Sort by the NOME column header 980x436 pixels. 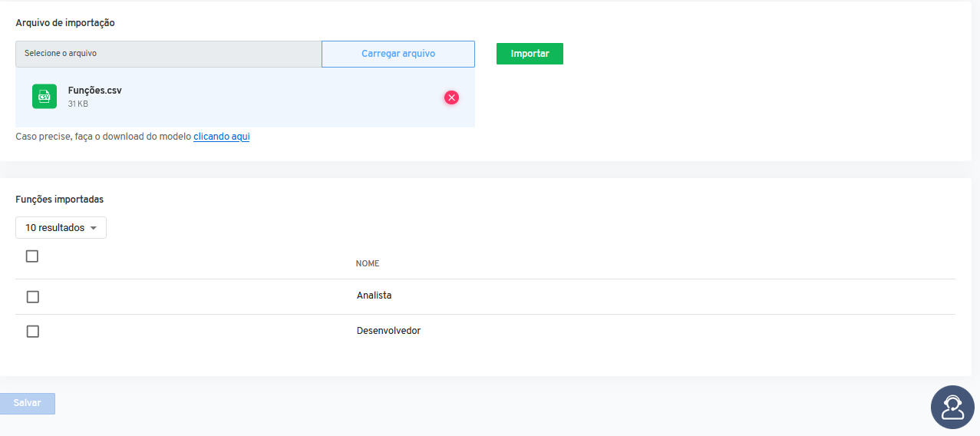tap(368, 263)
